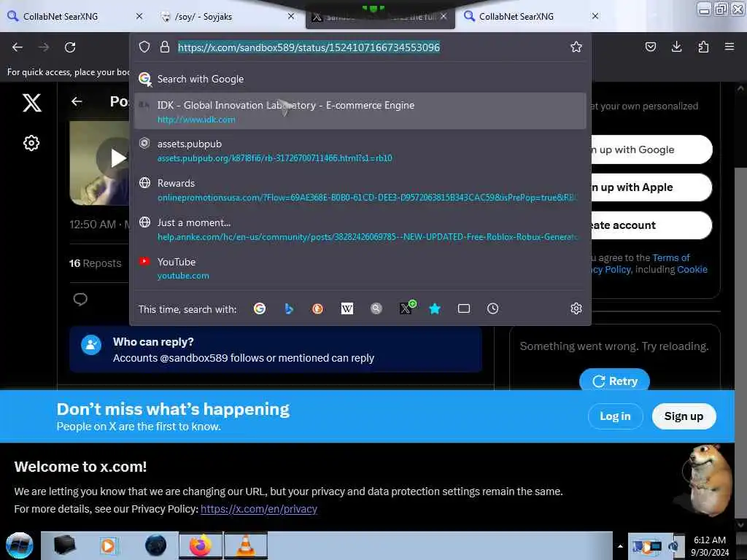Click the Retry button

pyautogui.click(x=614, y=381)
